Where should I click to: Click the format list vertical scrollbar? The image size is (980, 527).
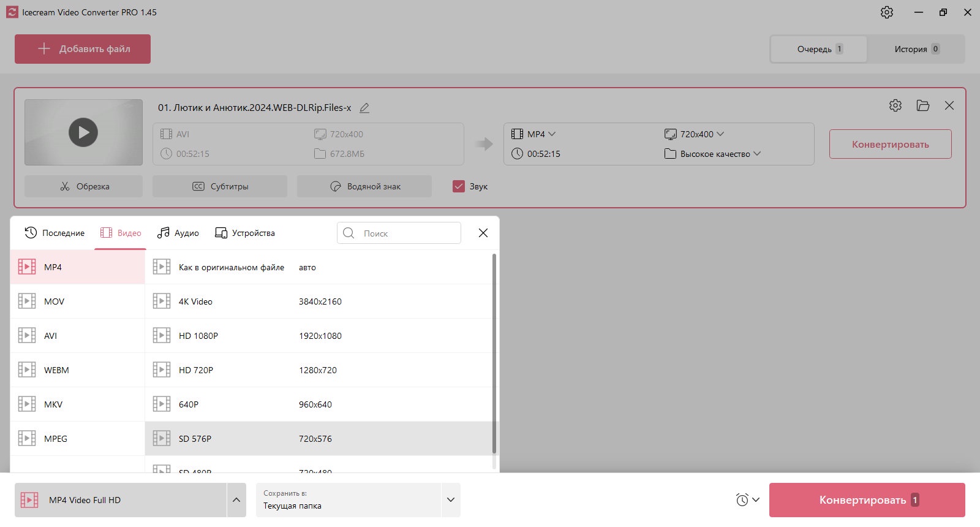pyautogui.click(x=494, y=354)
